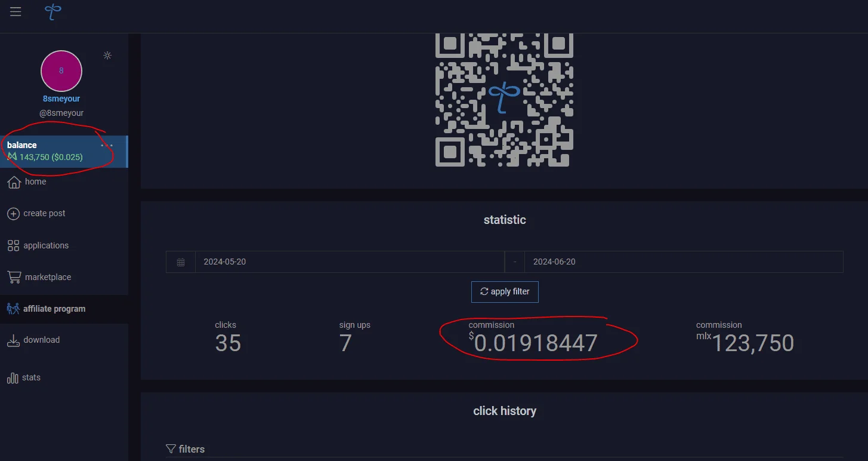Click the mlx coin icon beside 143,750

click(12, 157)
